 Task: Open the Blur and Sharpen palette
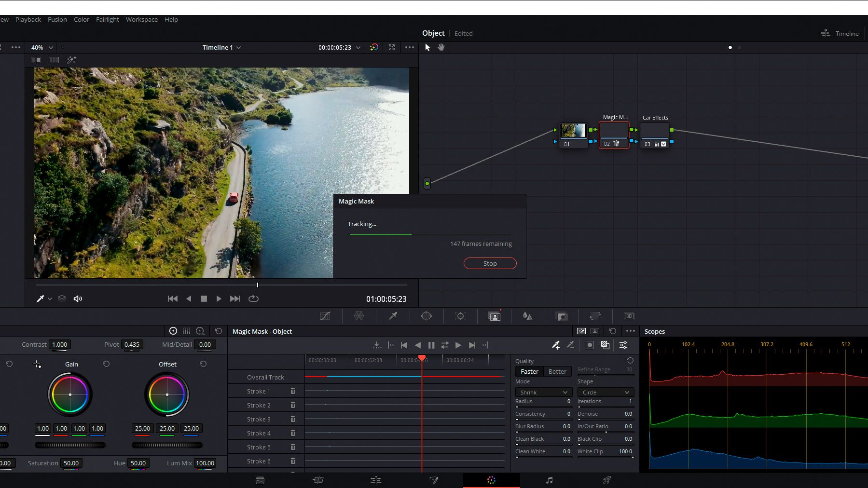coord(528,316)
